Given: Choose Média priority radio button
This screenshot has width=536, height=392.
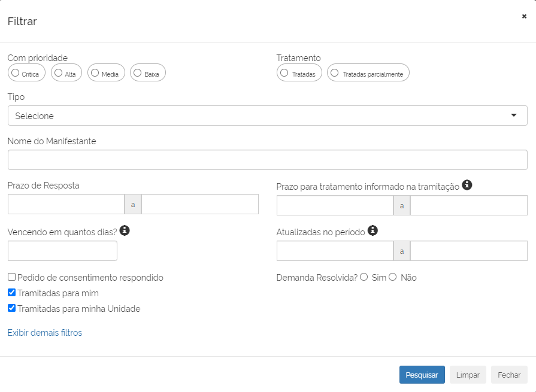Looking at the screenshot, I should pos(95,73).
